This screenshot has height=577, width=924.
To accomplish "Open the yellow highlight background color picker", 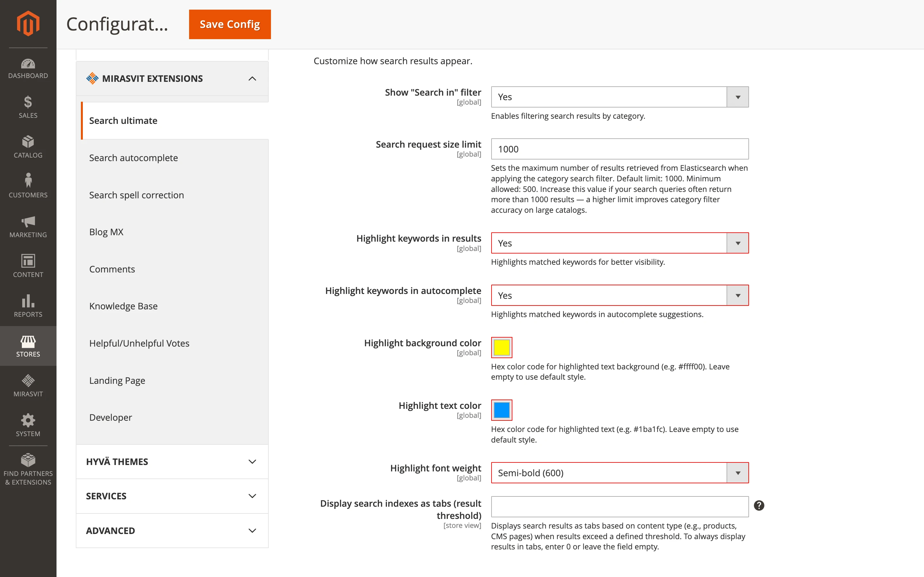I will click(501, 347).
